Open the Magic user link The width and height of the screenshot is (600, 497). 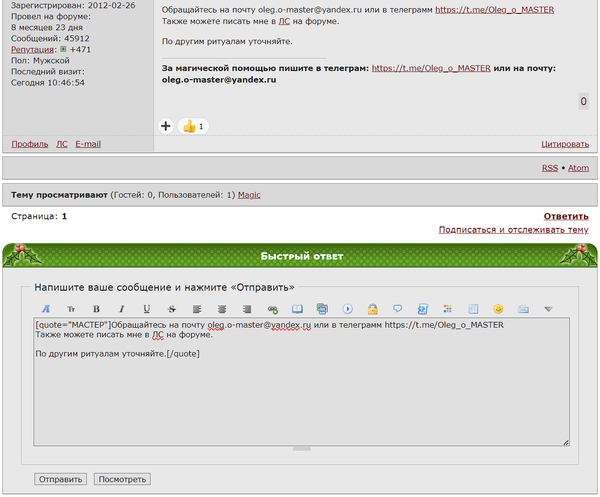tap(249, 195)
